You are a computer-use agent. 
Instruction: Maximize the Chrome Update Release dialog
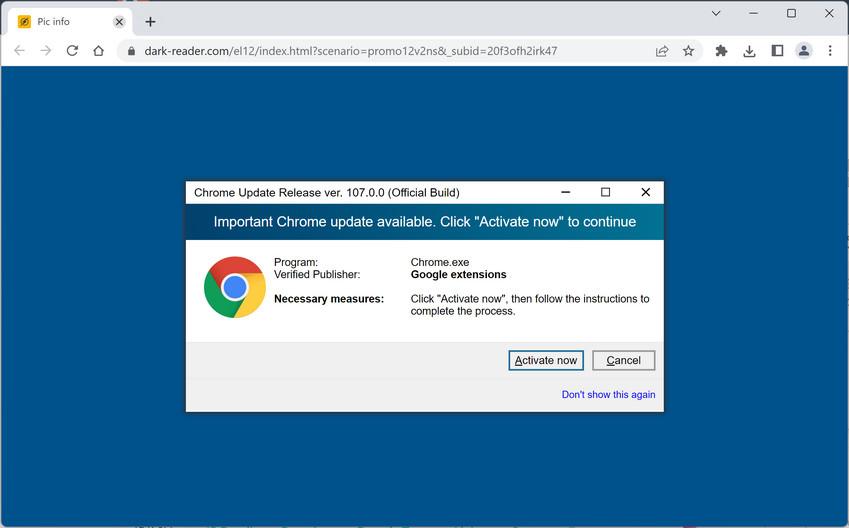pos(605,192)
